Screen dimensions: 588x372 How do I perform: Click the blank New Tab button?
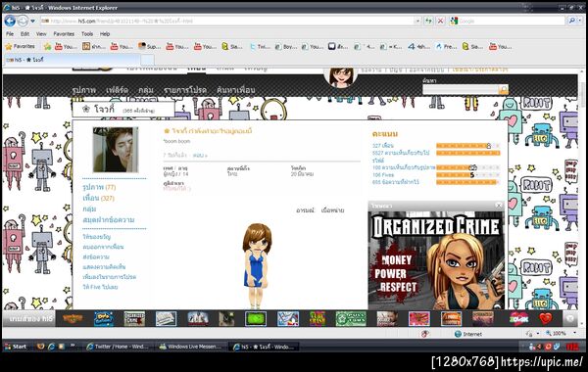[x=147, y=60]
